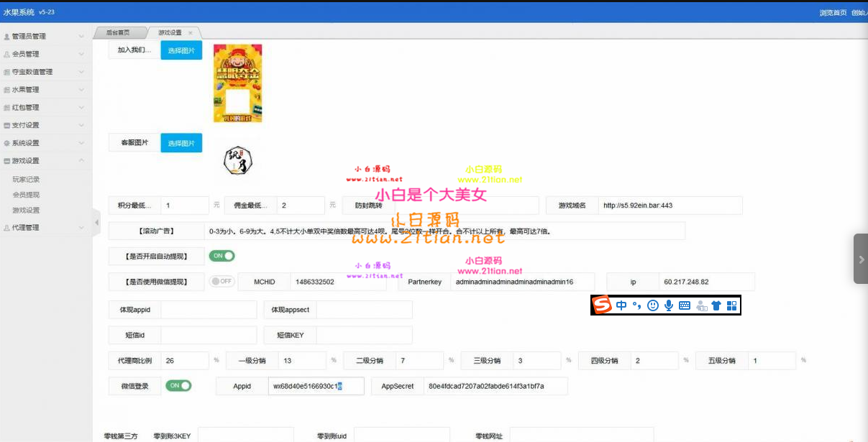
Task: Click the right-edge slide-out arrow panel
Action: click(x=860, y=259)
